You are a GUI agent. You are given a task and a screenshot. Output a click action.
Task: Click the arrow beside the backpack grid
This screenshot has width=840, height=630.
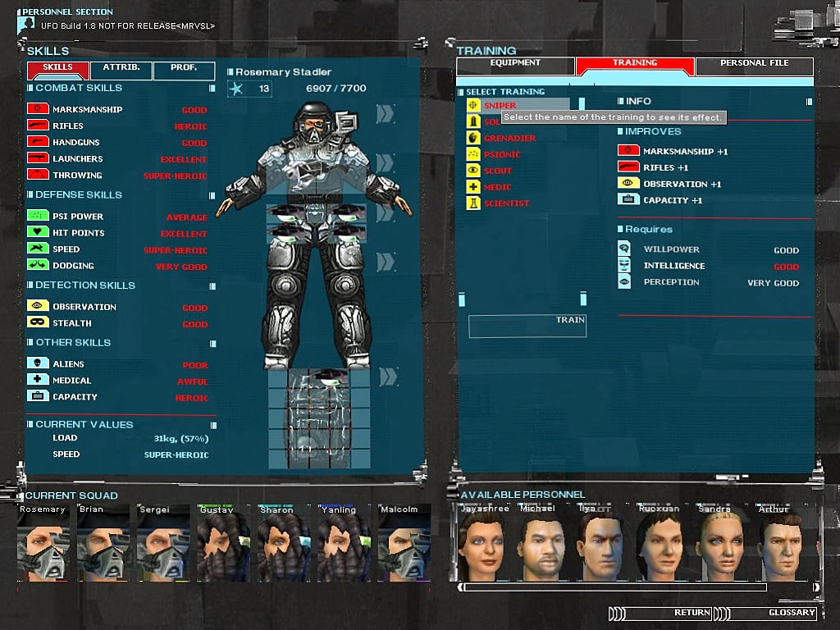pyautogui.click(x=388, y=377)
